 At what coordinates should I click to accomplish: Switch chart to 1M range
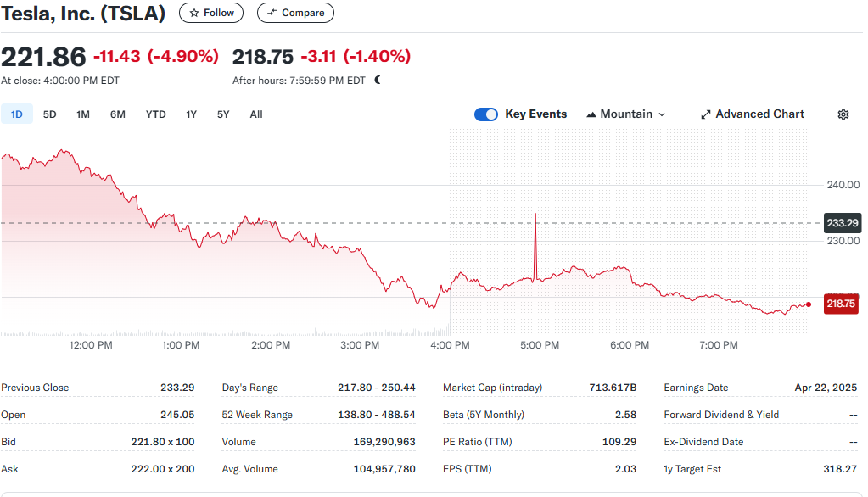[83, 114]
